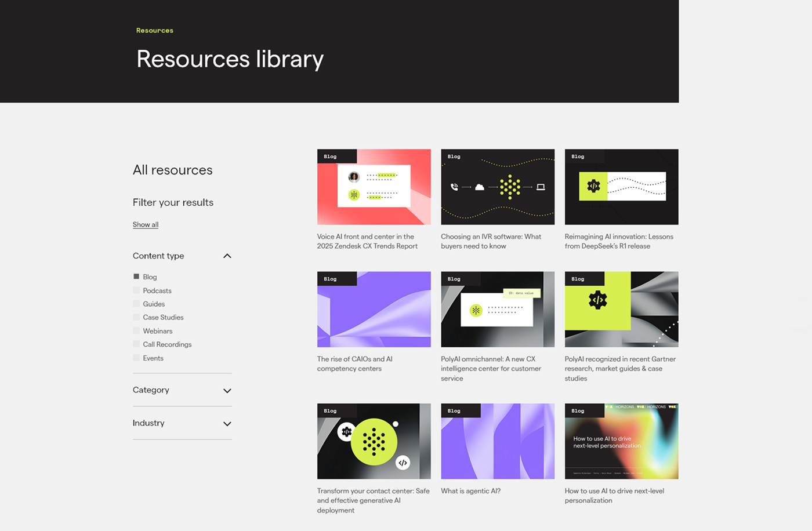Select the Case Studies checkbox

(x=136, y=317)
